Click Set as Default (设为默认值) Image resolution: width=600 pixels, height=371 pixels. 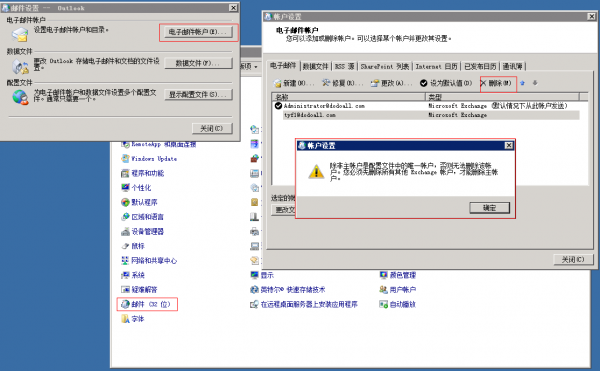(446, 83)
